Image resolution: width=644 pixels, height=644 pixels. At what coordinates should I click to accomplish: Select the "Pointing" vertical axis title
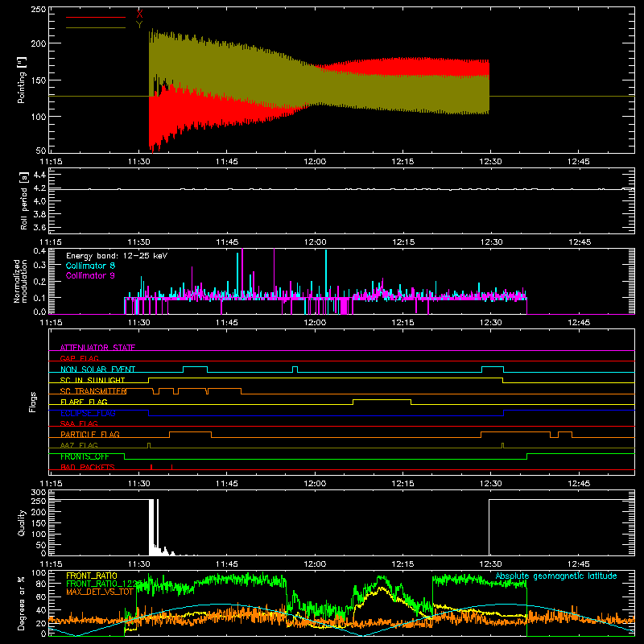click(22, 80)
